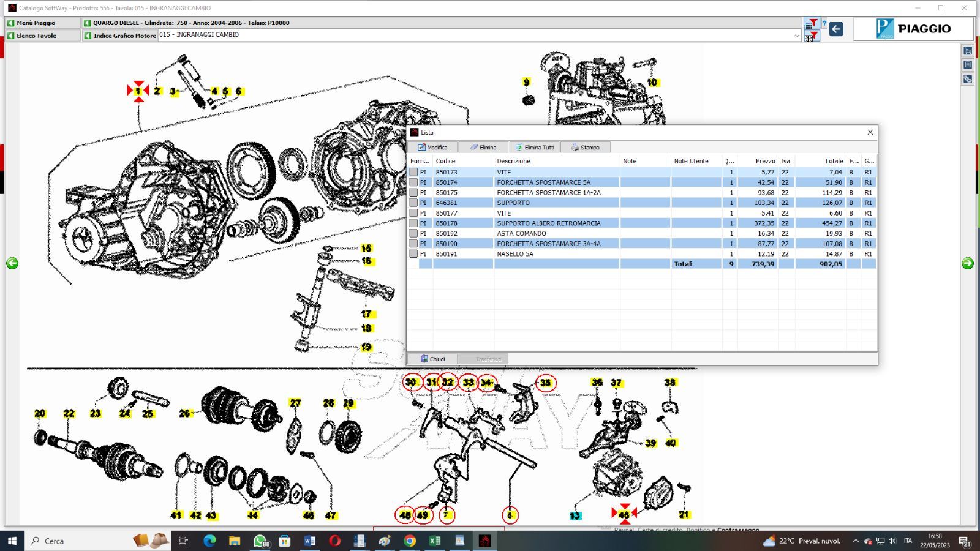The image size is (980, 551).
Task: Check the box for SUPPORTO ALBERO RETROMARCIA
Action: coord(413,223)
